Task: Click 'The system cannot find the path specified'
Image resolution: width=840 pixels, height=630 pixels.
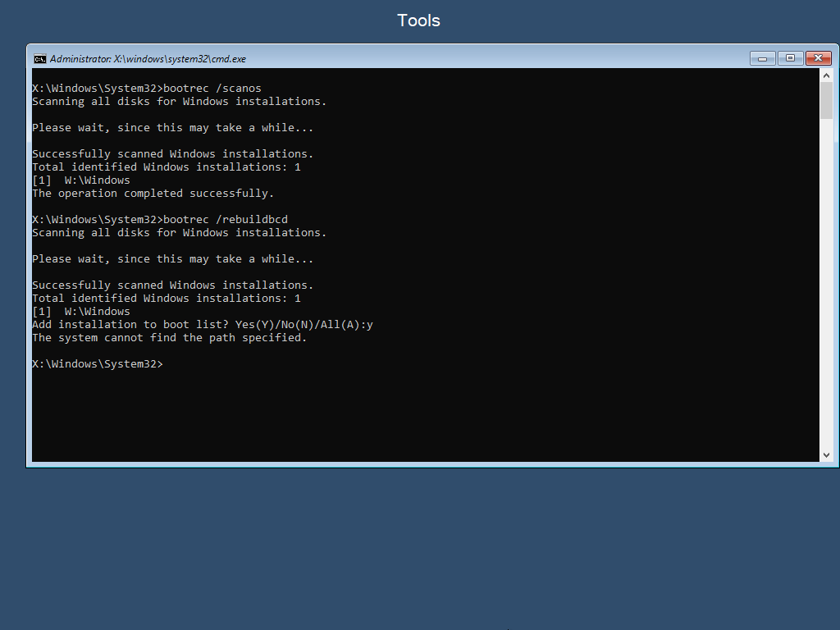Action: coord(169,337)
